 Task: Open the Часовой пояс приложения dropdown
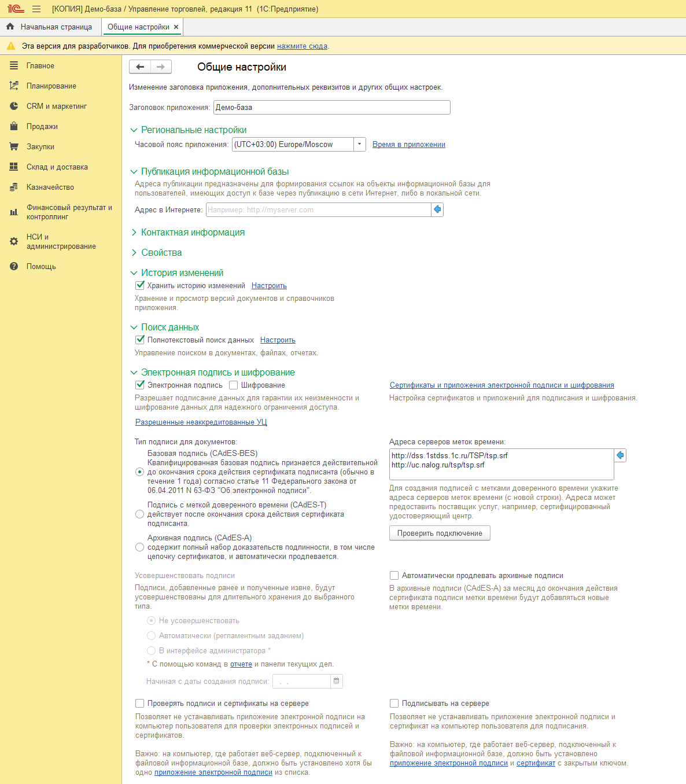tap(360, 144)
